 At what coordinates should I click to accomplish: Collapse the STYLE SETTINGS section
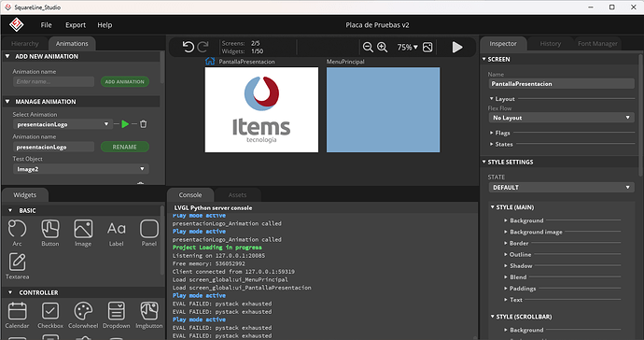(483, 162)
